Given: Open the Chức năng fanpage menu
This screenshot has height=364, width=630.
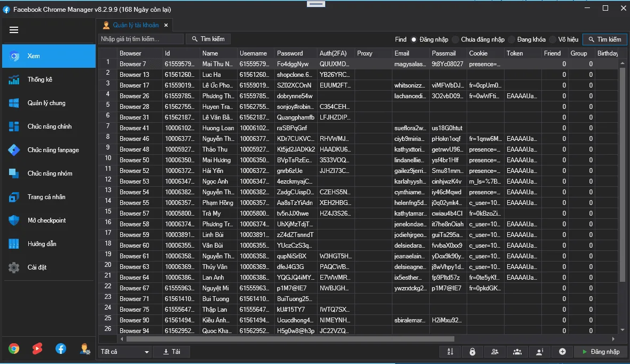Looking at the screenshot, I should point(49,150).
